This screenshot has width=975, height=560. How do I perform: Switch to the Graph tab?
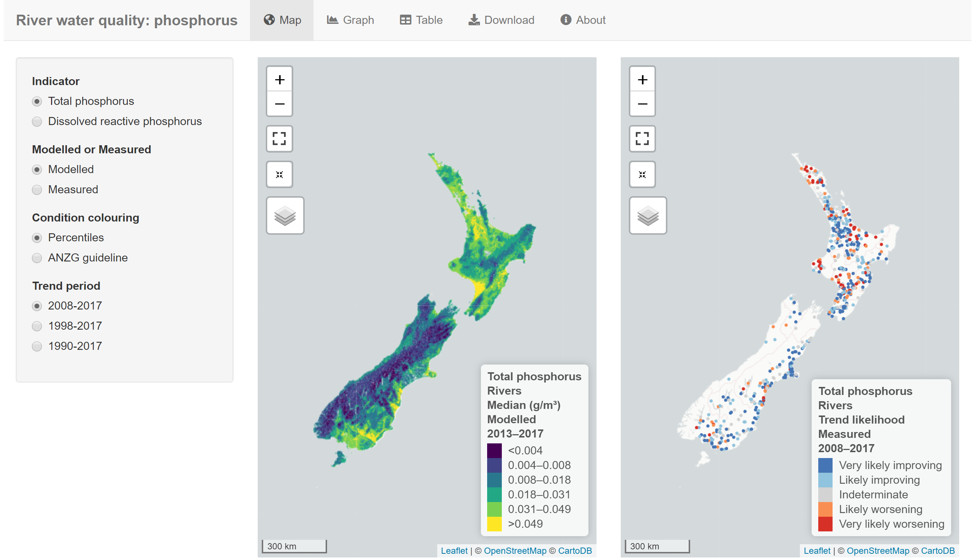pyautogui.click(x=350, y=19)
